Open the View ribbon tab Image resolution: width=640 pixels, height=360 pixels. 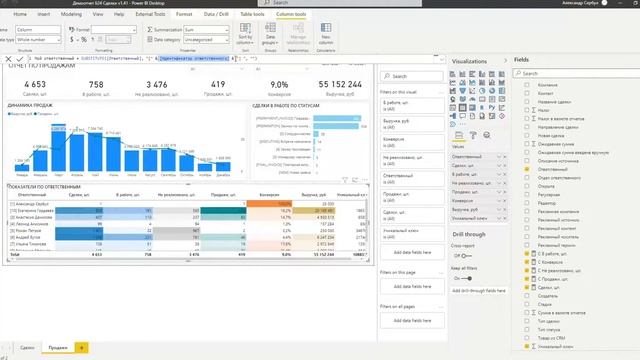[98, 14]
